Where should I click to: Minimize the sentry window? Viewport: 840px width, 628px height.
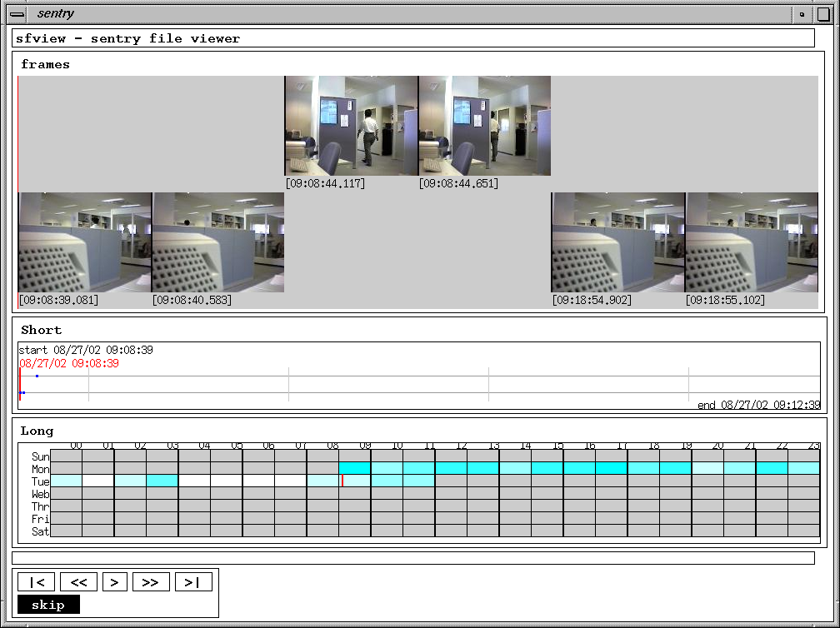point(802,14)
